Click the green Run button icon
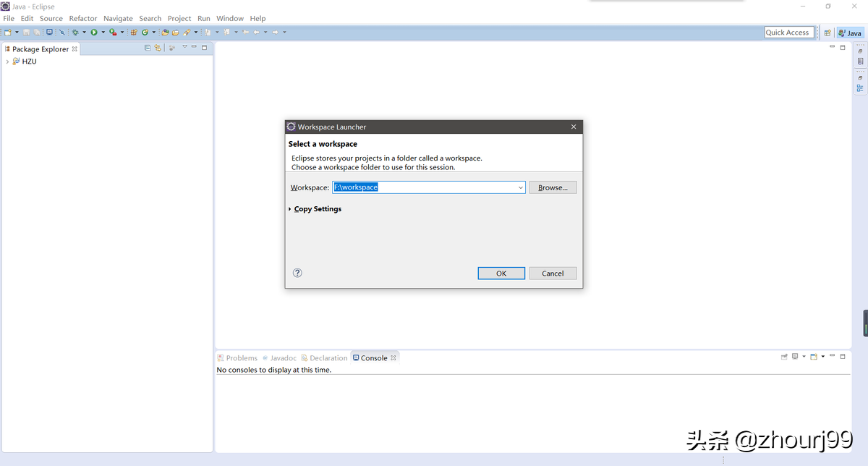The height and width of the screenshot is (466, 868). point(94,33)
